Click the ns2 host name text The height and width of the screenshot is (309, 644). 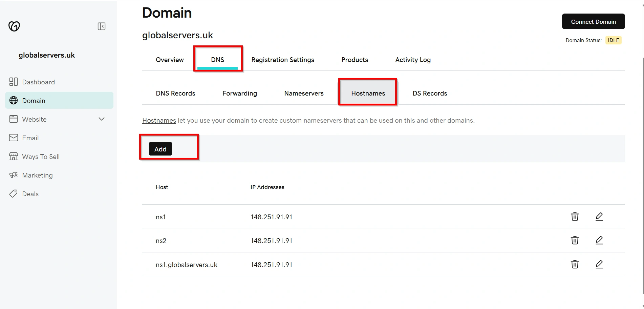point(161,241)
